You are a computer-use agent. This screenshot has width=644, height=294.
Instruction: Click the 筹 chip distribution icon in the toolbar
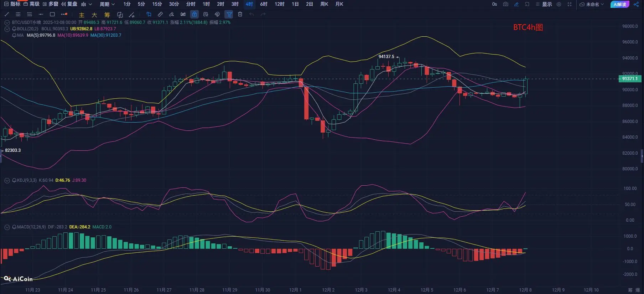coord(107,15)
